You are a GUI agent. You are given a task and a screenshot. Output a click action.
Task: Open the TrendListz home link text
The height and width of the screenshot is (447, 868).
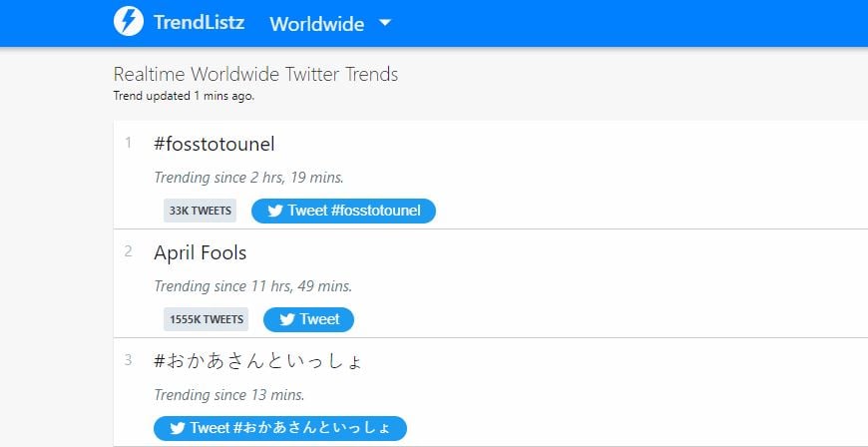coord(199,23)
